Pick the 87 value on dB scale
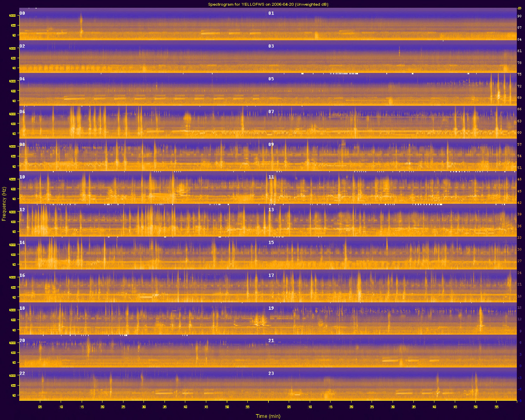The width and height of the screenshot is (525, 420). point(519,27)
